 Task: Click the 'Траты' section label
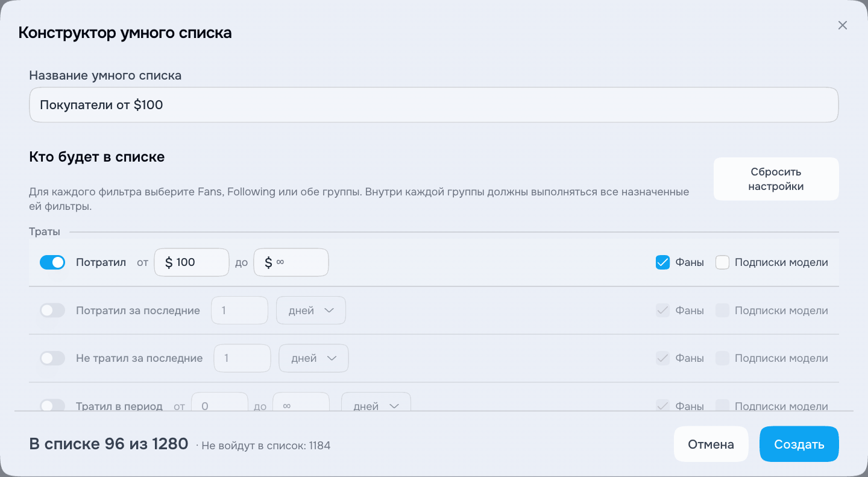[45, 232]
